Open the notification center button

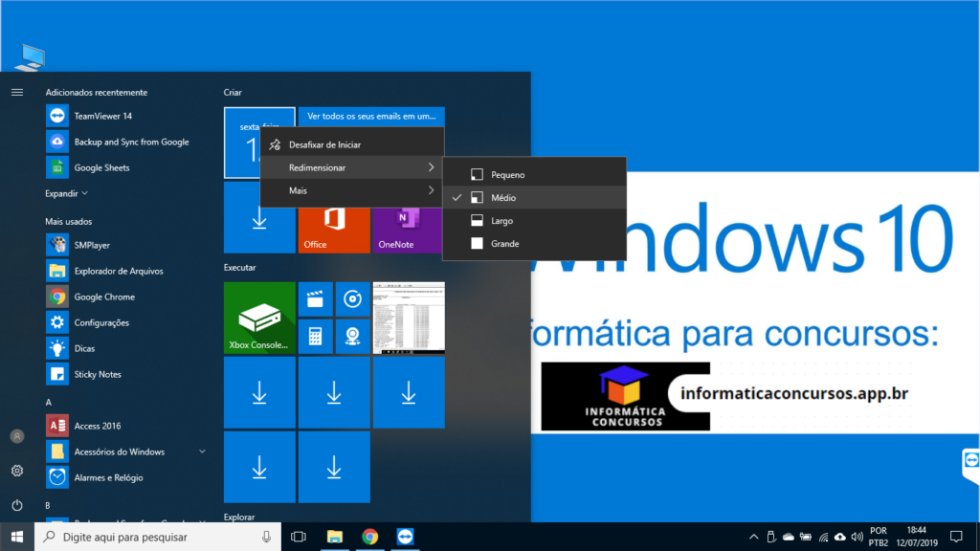tap(955, 537)
